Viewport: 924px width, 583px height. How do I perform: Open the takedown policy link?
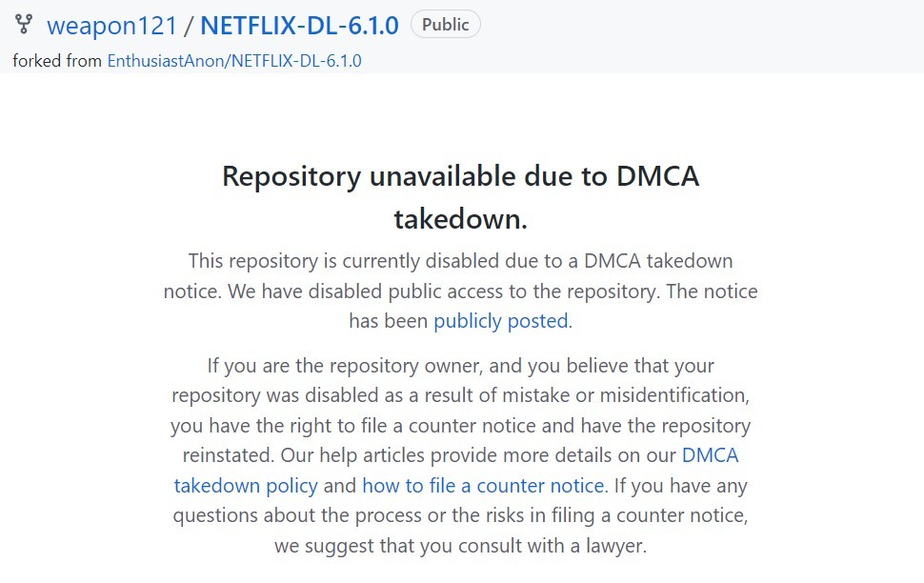(246, 486)
